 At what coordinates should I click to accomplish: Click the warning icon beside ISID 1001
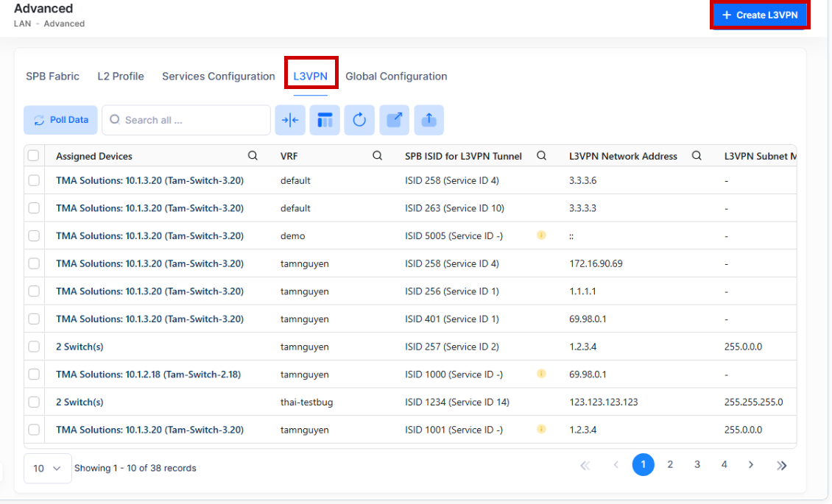click(541, 429)
